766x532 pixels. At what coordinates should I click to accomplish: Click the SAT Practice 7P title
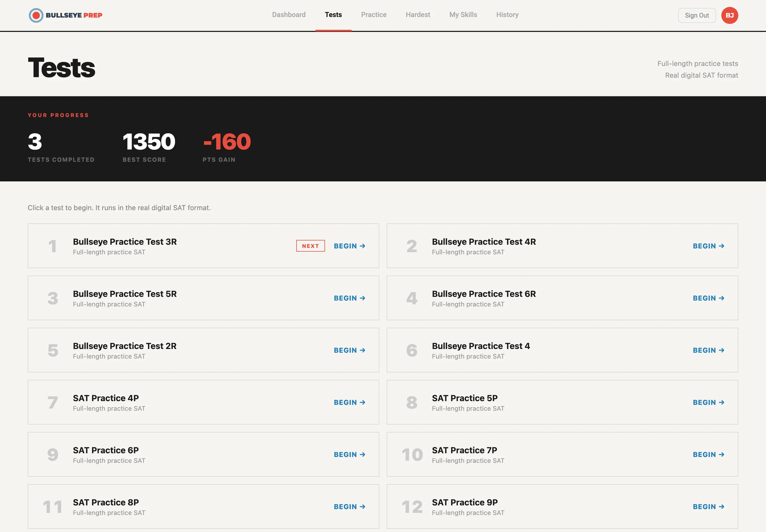point(464,450)
